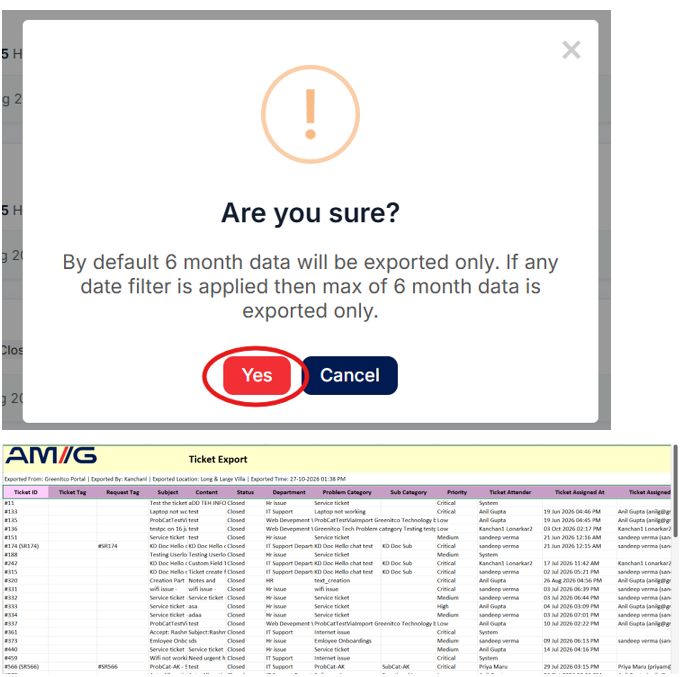Select request tag cell '#SR566'
681x677 pixels.
point(123,667)
